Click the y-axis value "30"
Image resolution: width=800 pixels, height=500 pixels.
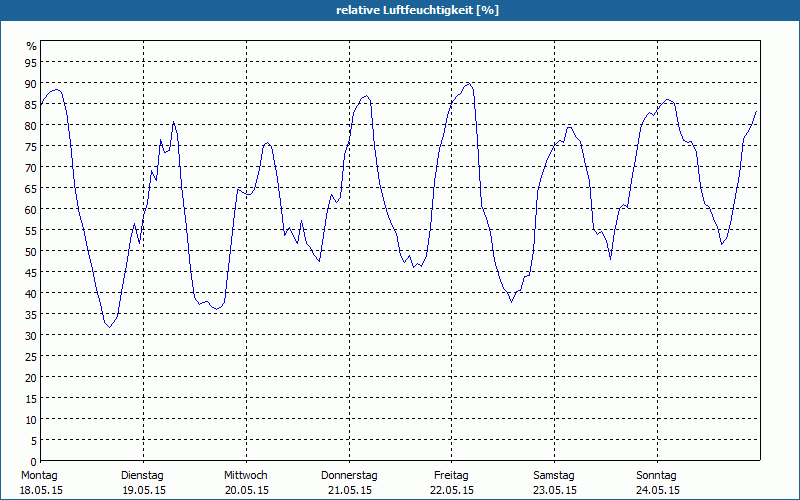31,335
